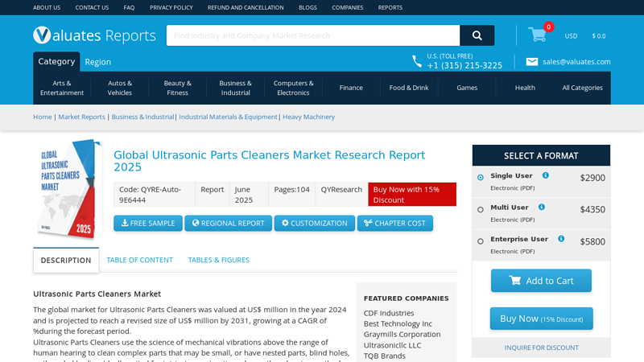Image resolution: width=644 pixels, height=362 pixels.
Task: Click the Valuates Reports logo
Action: [94, 35]
